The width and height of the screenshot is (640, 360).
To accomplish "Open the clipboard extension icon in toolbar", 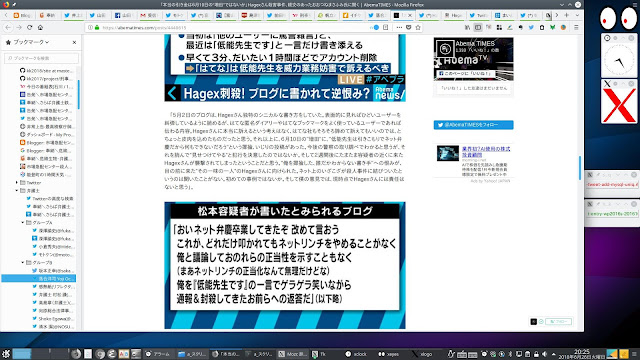I will (542, 27).
